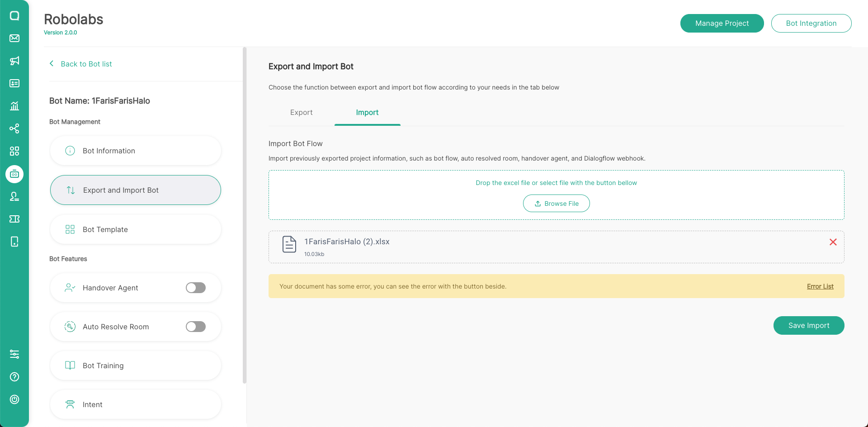
Task: Click the power logout icon
Action: [14, 399]
